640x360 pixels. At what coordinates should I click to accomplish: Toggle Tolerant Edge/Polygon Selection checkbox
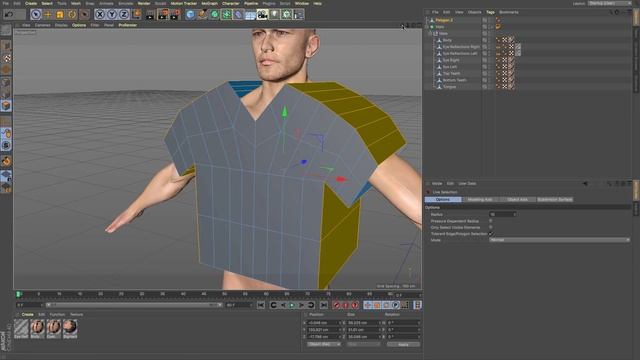click(x=491, y=234)
